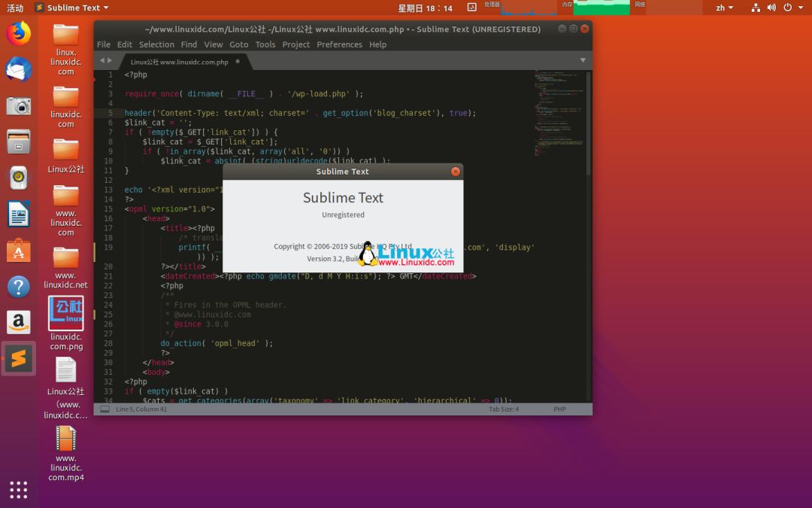This screenshot has height=508, width=812.
Task: Launch Rhythmbox speaker icon in dock
Action: tap(19, 178)
